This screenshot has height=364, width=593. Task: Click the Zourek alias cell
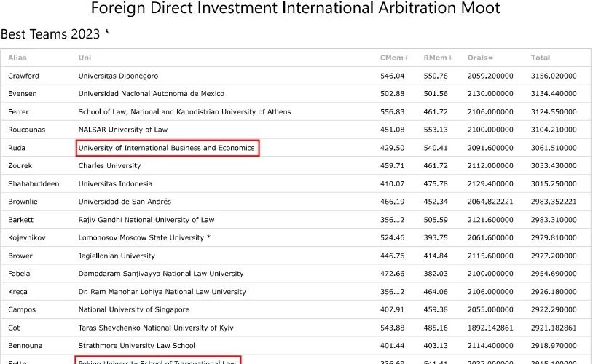coord(20,166)
